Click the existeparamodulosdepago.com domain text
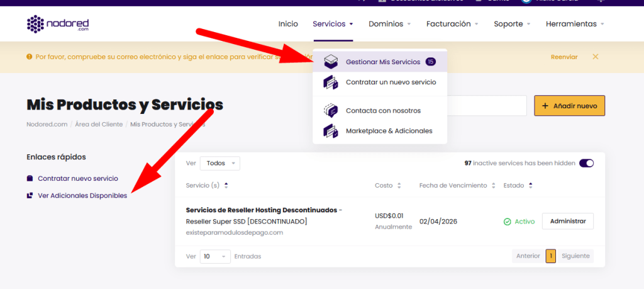 pos(235,233)
